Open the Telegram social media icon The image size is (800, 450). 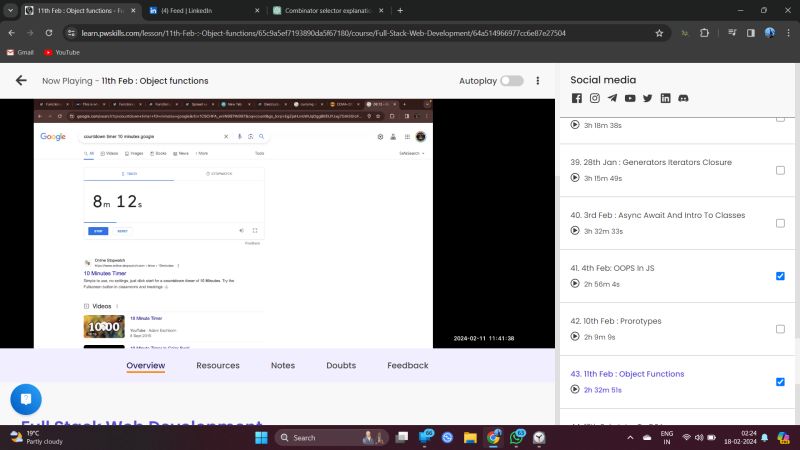tap(612, 98)
